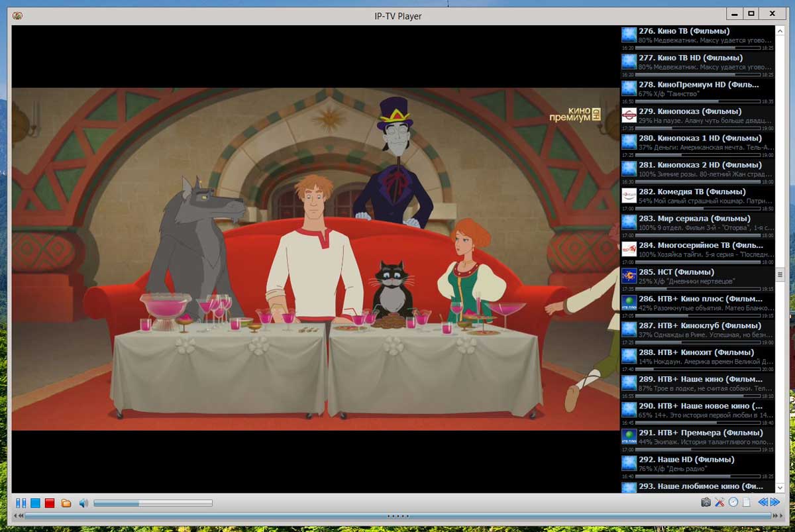Image resolution: width=795 pixels, height=532 pixels.
Task: Click the channel list vertical scrollbar handle
Action: pyautogui.click(x=780, y=274)
